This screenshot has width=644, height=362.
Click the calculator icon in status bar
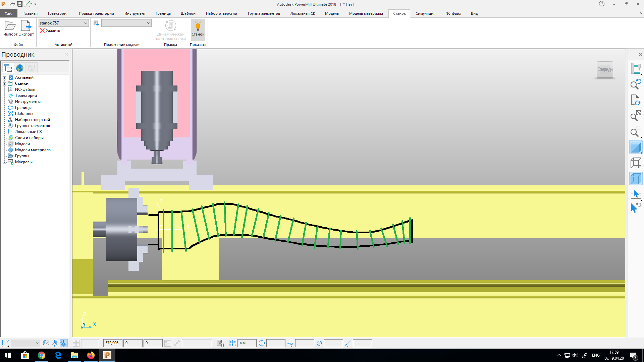(220, 343)
